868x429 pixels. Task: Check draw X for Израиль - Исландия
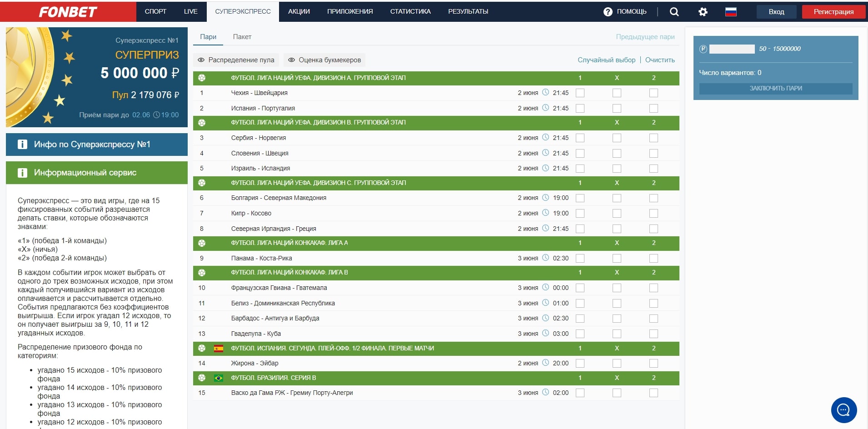tap(617, 169)
